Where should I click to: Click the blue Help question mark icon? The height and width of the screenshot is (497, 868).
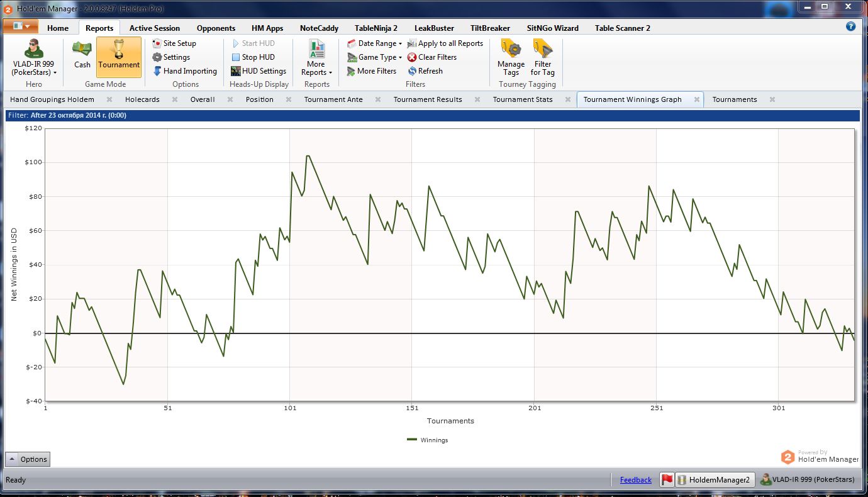pyautogui.click(x=851, y=26)
